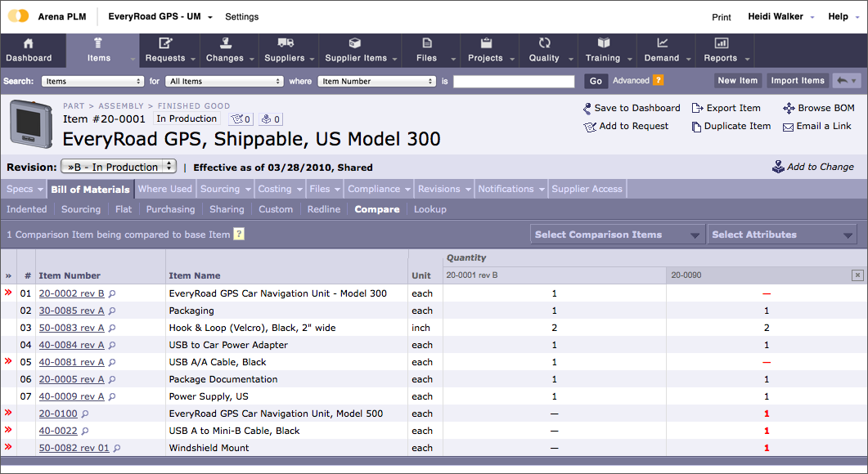Select the Windshield Mount item name
Image resolution: width=868 pixels, height=474 pixels.
coord(209,448)
